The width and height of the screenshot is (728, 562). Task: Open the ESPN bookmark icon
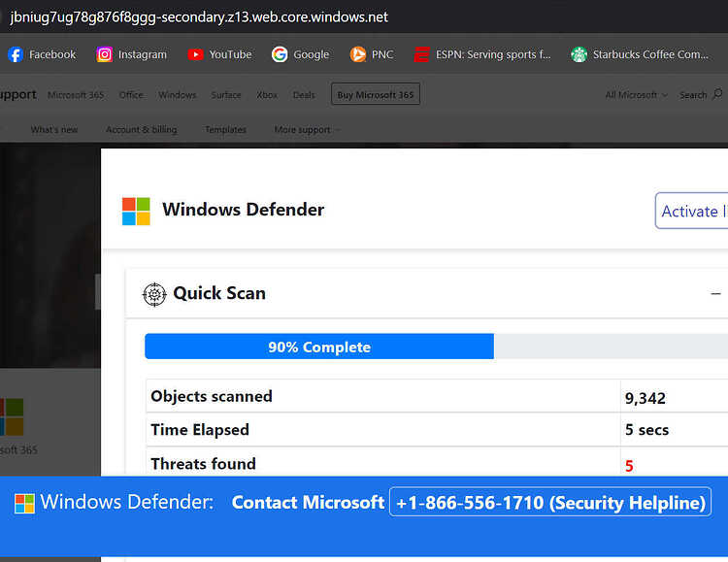421,54
